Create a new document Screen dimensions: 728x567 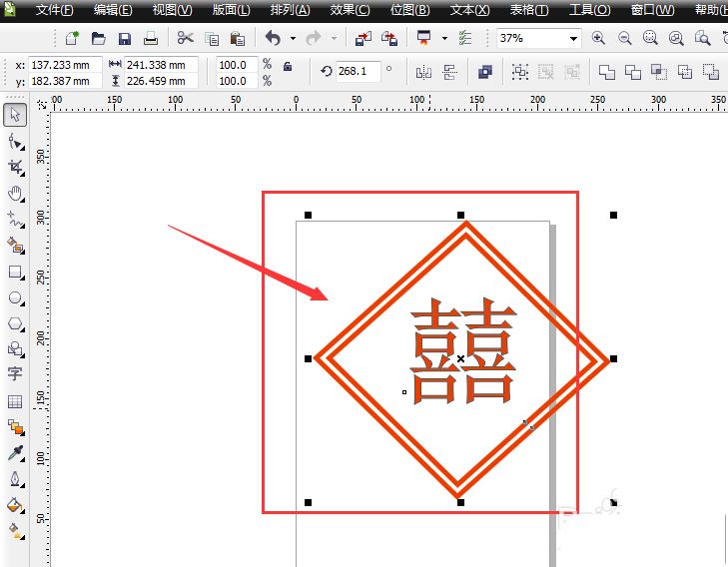tap(72, 38)
